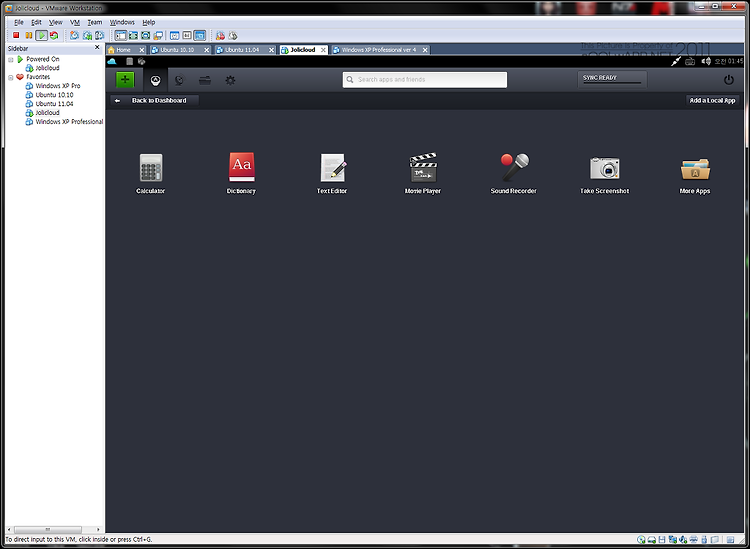
Task: Click the red Power Off stop button
Action: [16, 35]
